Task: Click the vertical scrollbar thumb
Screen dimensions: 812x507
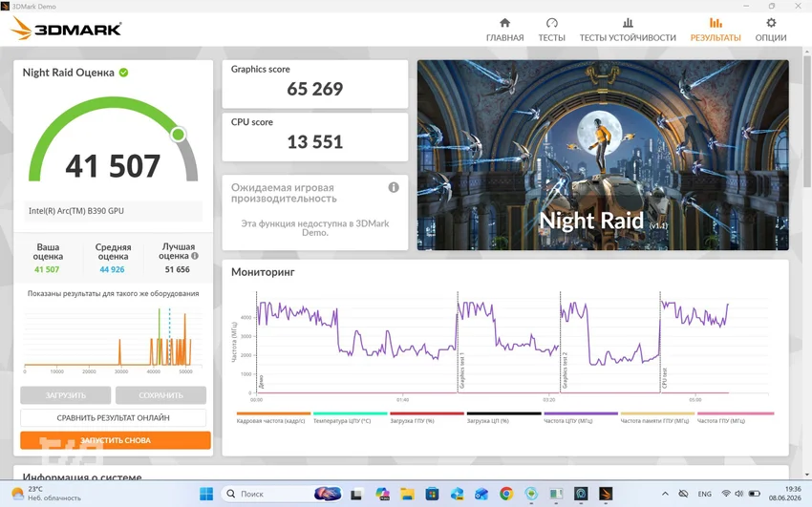Action: click(x=807, y=119)
